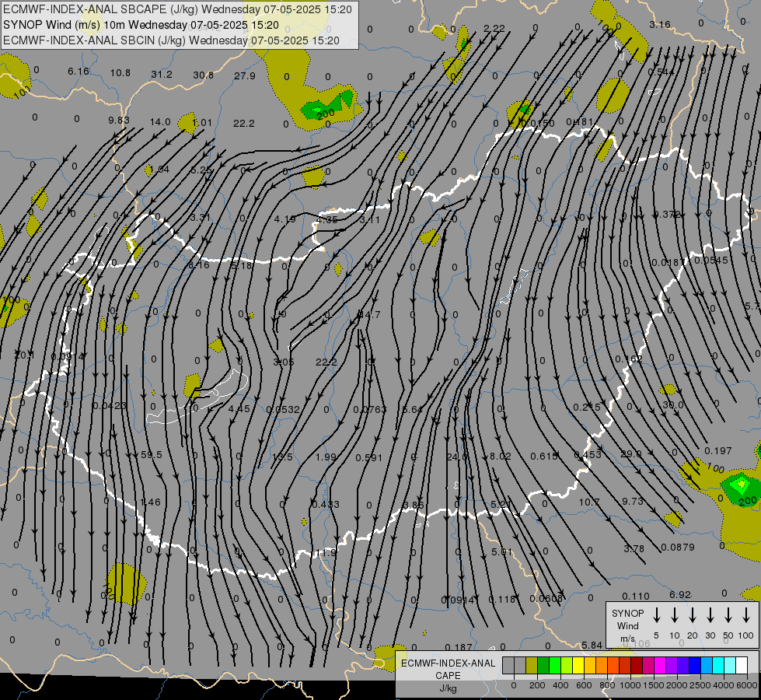Click the 4.45 value near the lake
761x700 pixels.
tap(239, 409)
